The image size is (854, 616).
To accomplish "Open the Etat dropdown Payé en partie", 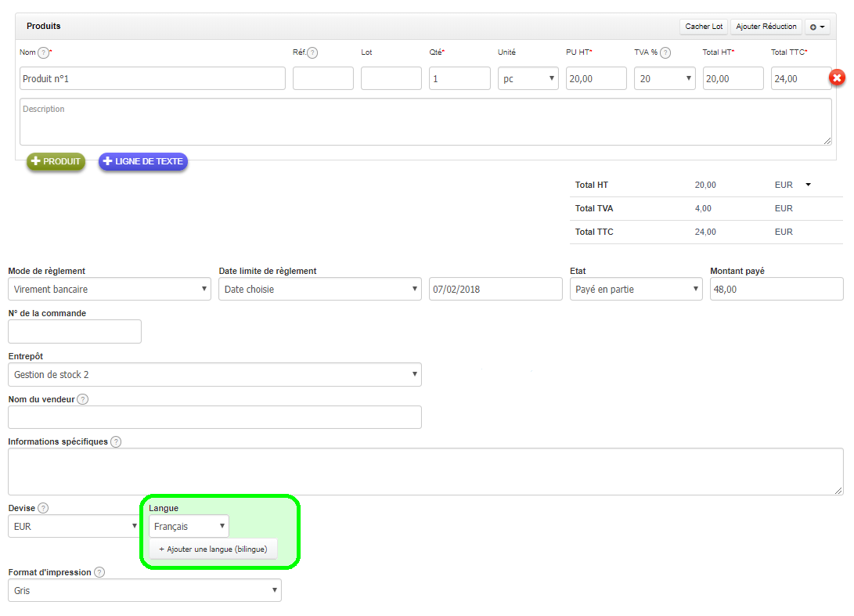I will (x=636, y=289).
